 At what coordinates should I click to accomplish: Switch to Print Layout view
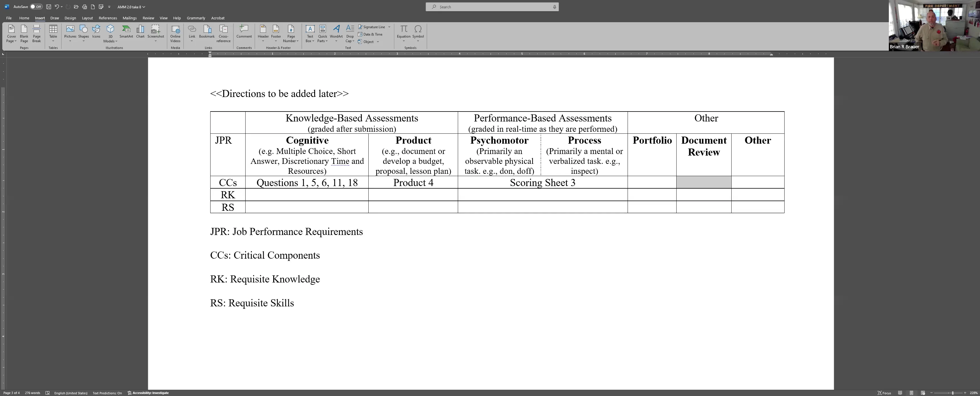(911, 393)
